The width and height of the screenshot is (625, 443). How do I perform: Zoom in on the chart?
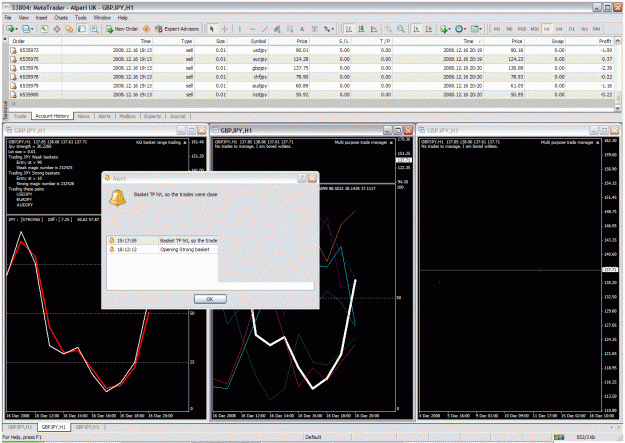click(x=388, y=29)
